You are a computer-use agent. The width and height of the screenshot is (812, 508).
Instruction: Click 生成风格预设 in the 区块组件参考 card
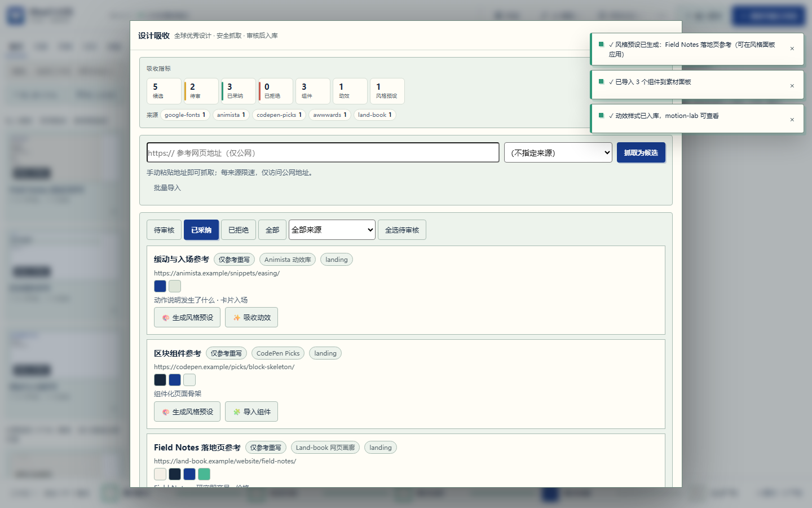coord(187,411)
